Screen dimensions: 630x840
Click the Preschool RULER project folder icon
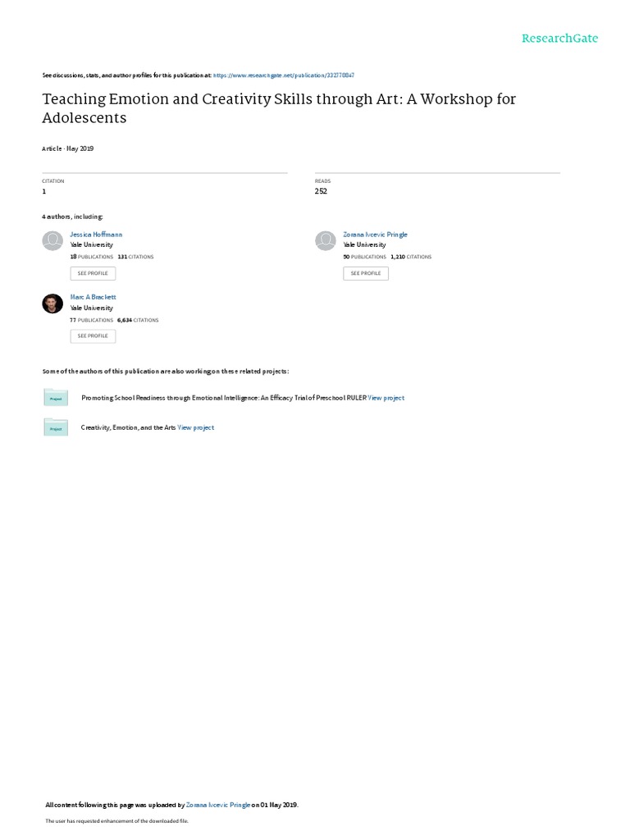pyautogui.click(x=56, y=398)
